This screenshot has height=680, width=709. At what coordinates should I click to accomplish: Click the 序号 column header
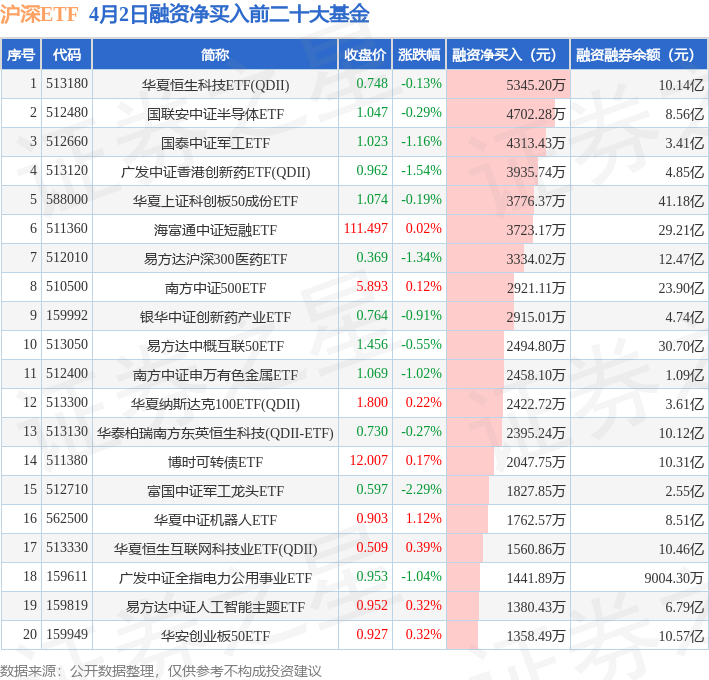[x=21, y=55]
